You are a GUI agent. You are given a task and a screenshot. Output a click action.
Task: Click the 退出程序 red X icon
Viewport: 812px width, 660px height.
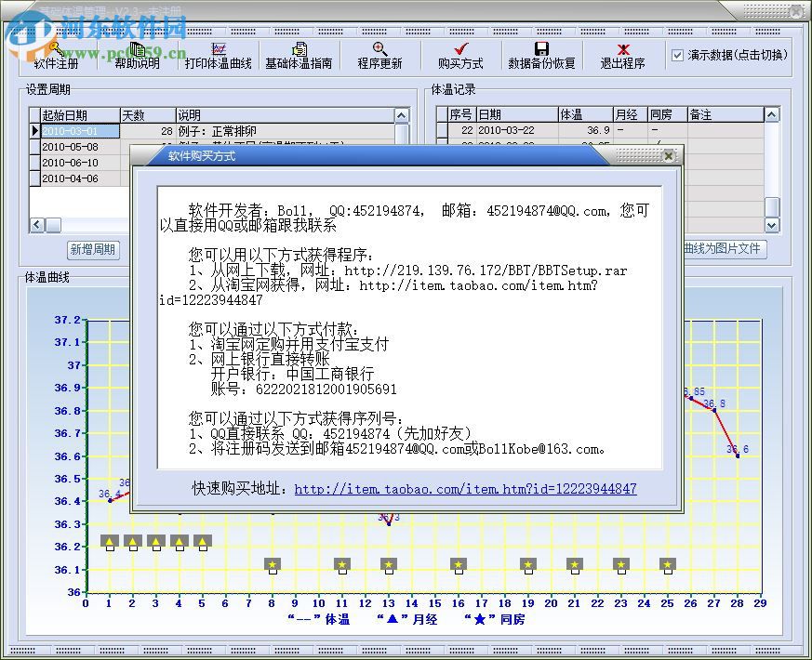click(x=622, y=56)
